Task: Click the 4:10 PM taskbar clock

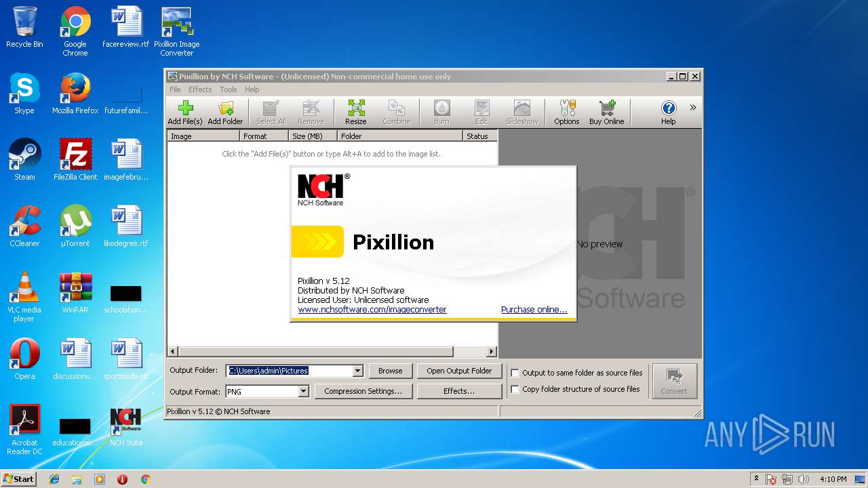Action: [x=833, y=479]
